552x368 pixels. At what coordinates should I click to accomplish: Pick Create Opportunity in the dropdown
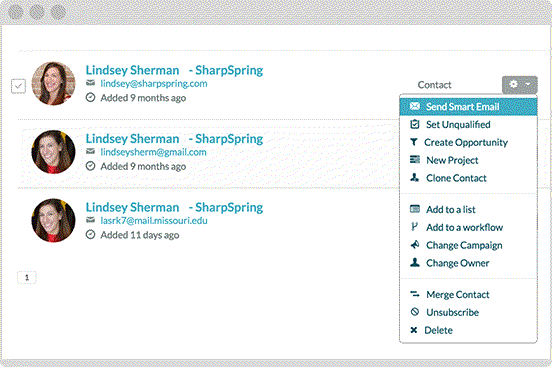468,142
